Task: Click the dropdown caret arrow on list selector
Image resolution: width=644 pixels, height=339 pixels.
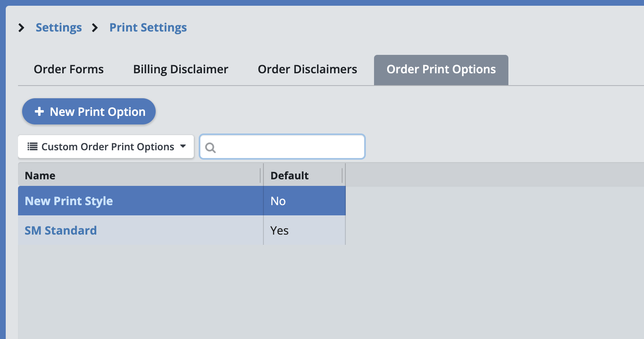Action: tap(183, 146)
